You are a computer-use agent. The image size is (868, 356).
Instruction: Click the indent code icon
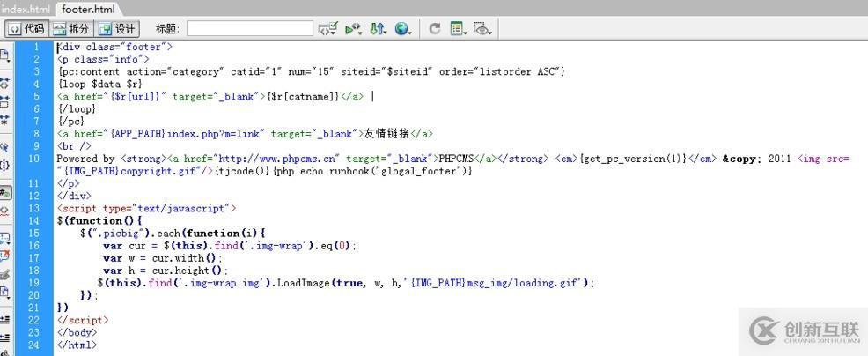(x=4, y=319)
